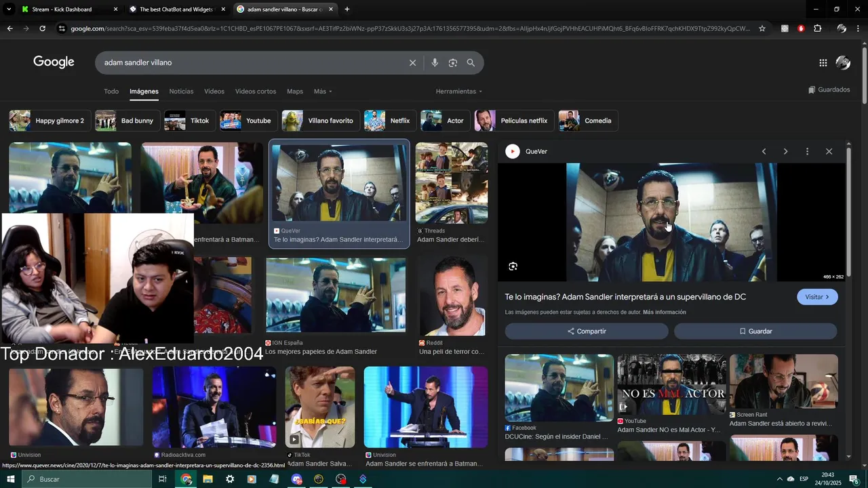Show next image in preview panel
Viewport: 868px width, 488px height.
[785, 151]
